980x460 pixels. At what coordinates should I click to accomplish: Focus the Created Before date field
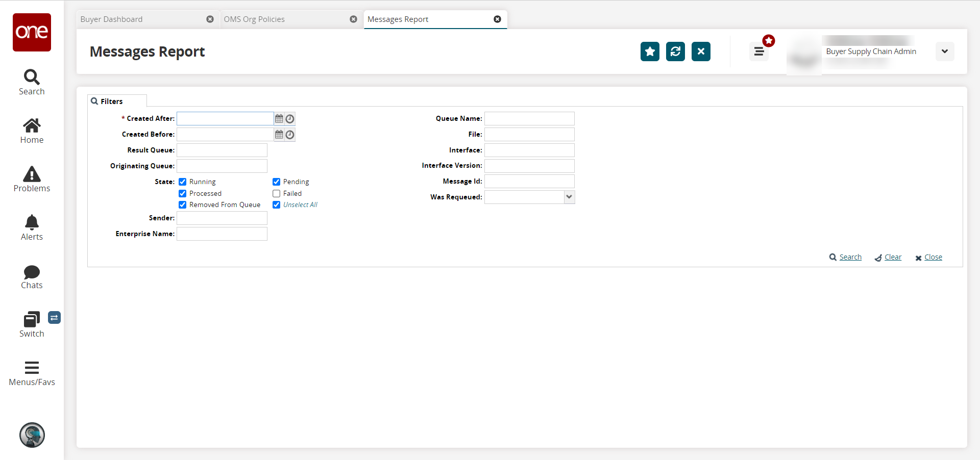pos(225,135)
